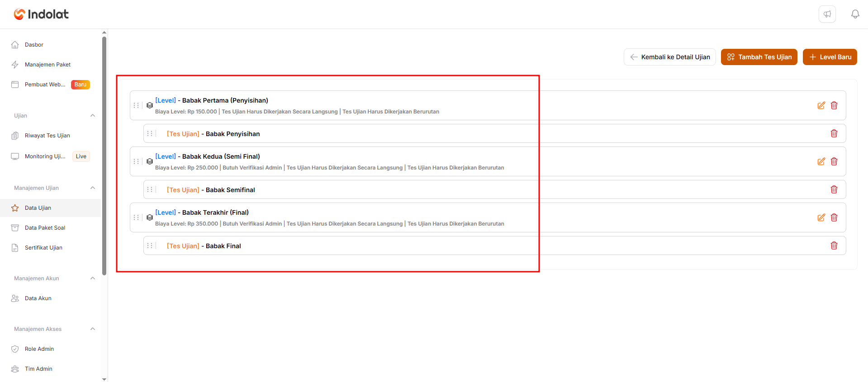Click layers icon of Babak Terakhir level
Viewport: 868px width, 382px height.
point(150,217)
